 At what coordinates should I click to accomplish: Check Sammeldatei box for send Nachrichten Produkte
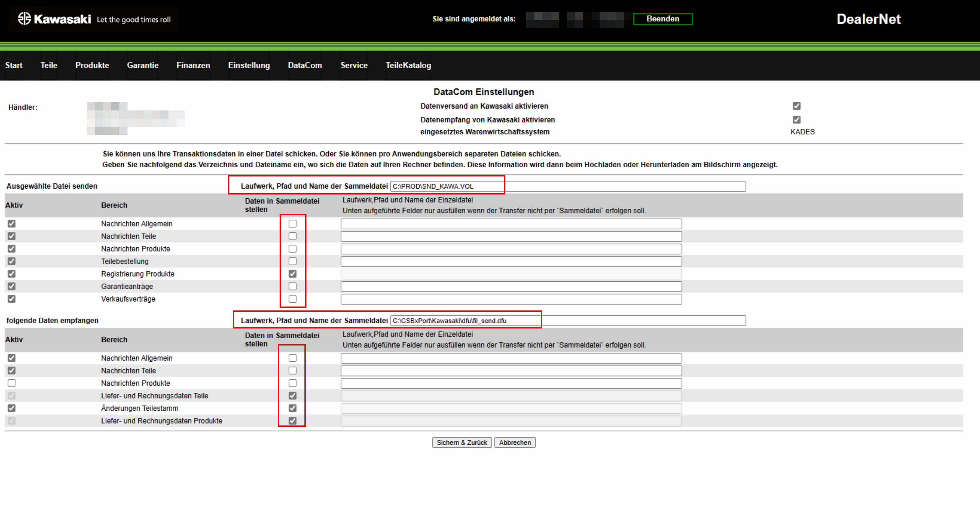(293, 249)
